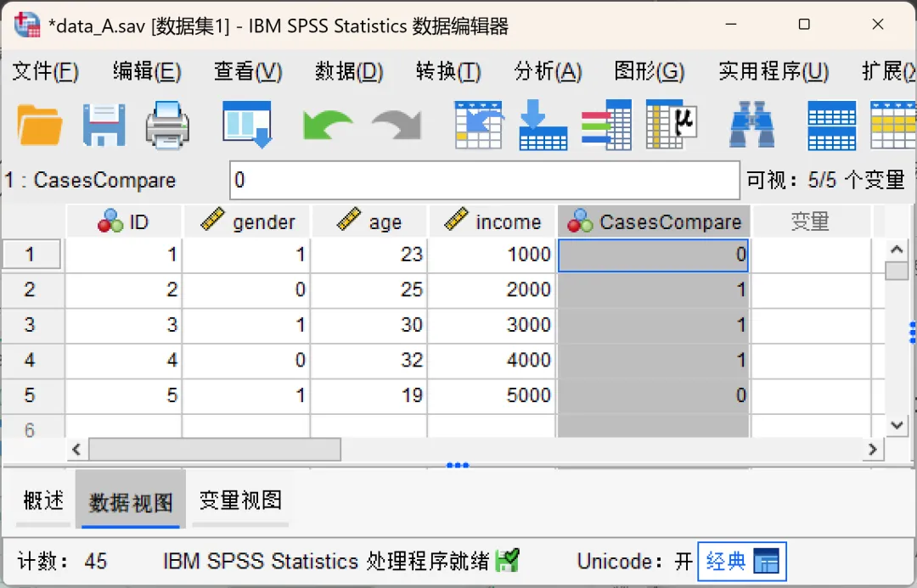Click age cell 32

coord(369,360)
